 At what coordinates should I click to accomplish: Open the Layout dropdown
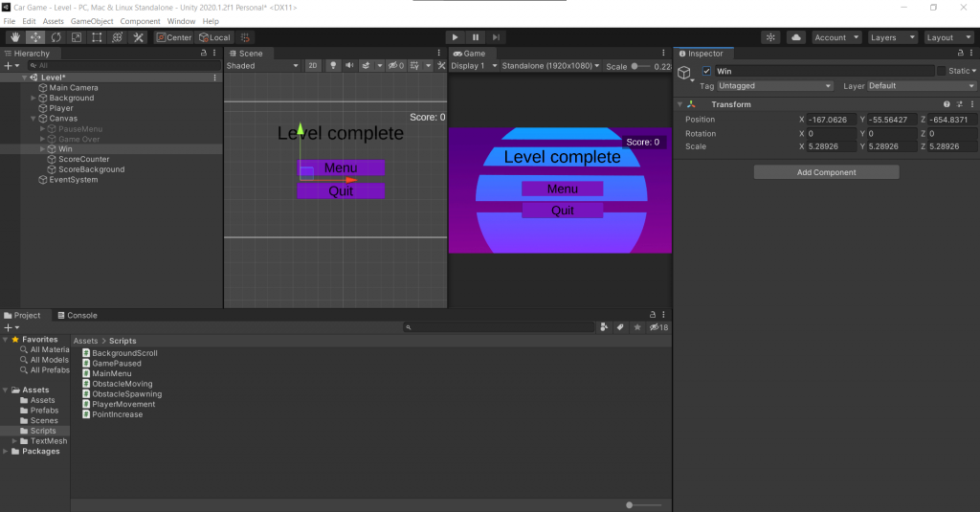click(x=948, y=37)
